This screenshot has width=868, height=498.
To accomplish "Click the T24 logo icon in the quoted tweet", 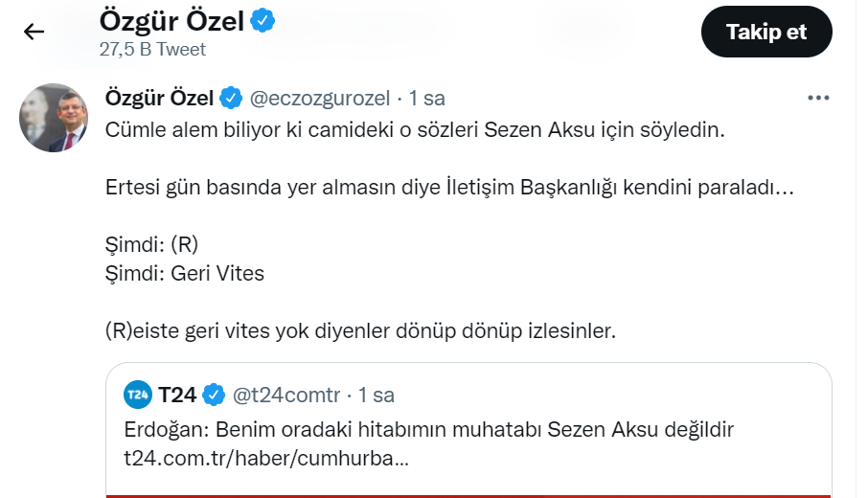I will click(x=138, y=395).
